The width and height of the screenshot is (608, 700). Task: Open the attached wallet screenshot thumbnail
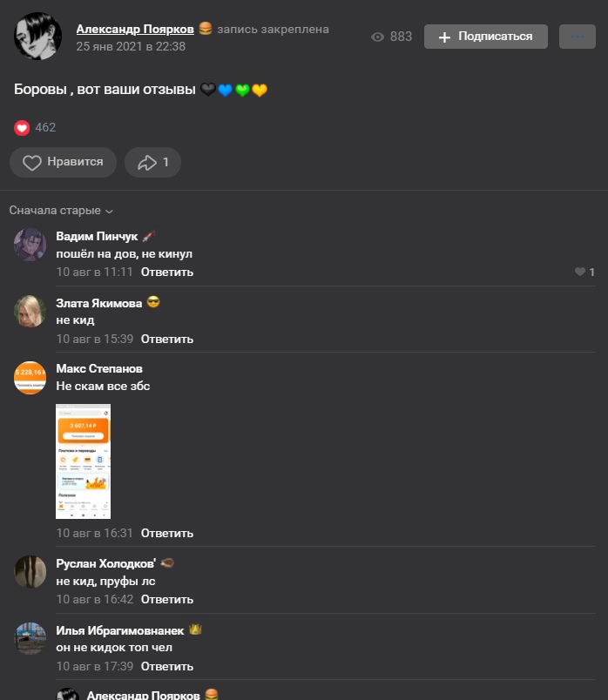point(83,461)
